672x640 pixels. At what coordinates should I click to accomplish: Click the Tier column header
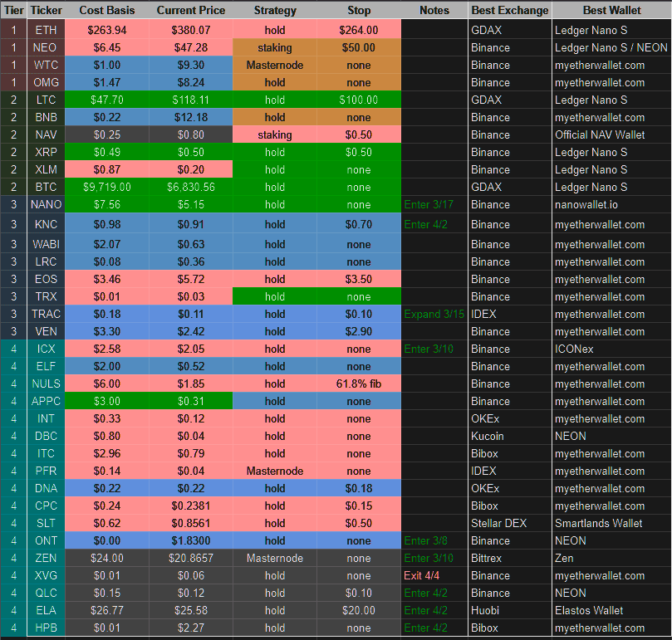[x=14, y=10]
